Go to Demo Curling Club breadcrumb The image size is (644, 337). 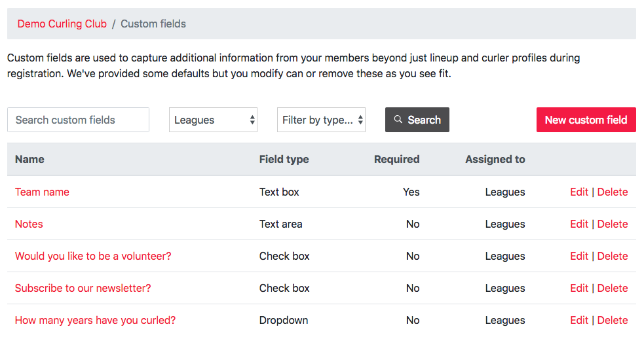click(62, 24)
